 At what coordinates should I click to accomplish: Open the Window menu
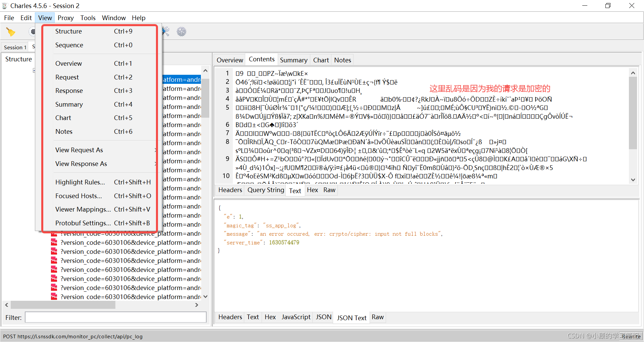(114, 18)
